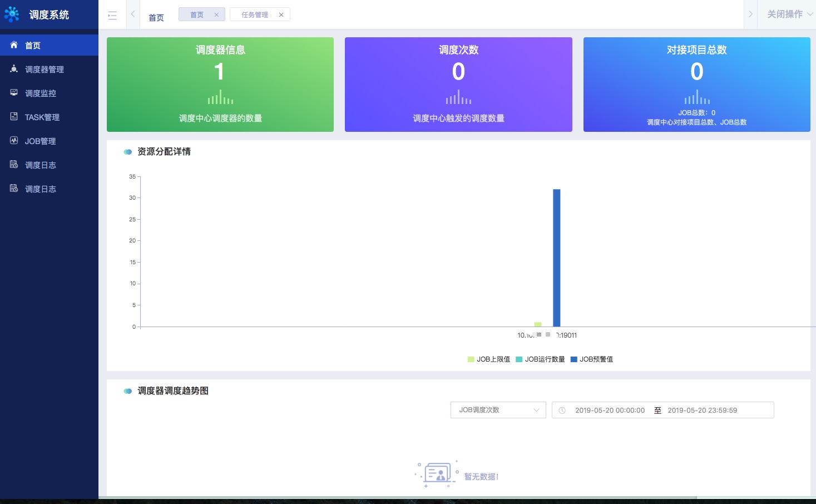Viewport: 816px width, 504px height.
Task: Collapse the sidebar with the hamburger icon
Action: 112,15
